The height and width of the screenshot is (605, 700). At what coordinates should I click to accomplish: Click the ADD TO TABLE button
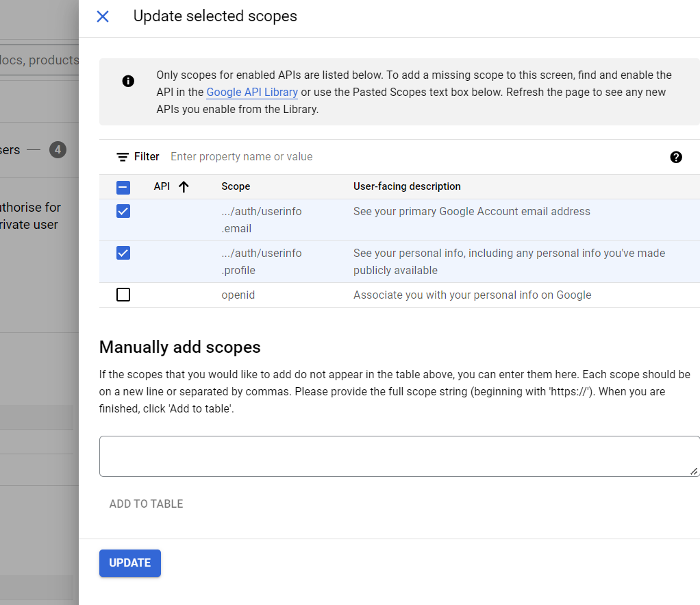tap(146, 504)
